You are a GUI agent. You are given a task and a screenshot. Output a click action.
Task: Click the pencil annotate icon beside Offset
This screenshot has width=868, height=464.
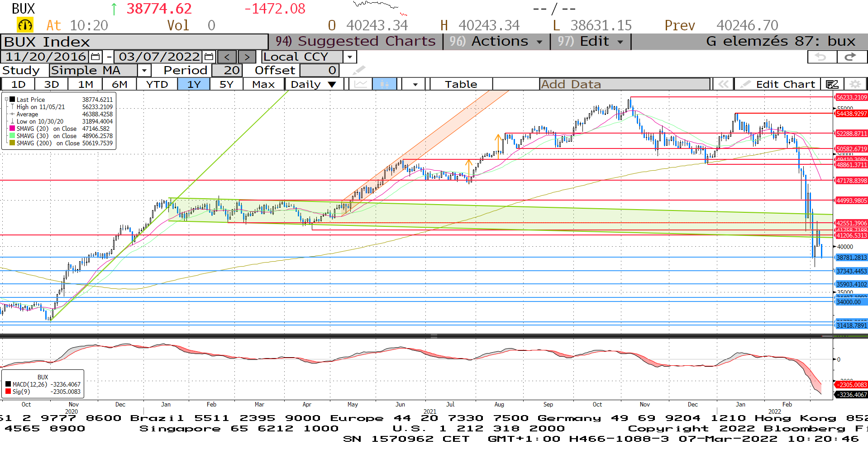(359, 70)
